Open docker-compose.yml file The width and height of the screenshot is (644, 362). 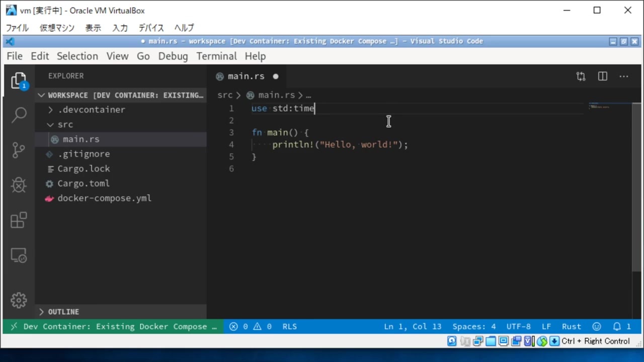121,198
